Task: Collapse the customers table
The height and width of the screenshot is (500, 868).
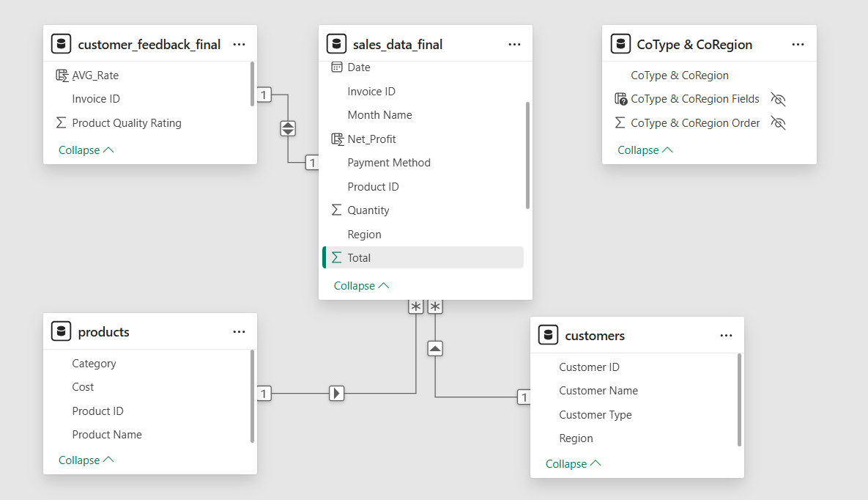Action: (x=573, y=463)
